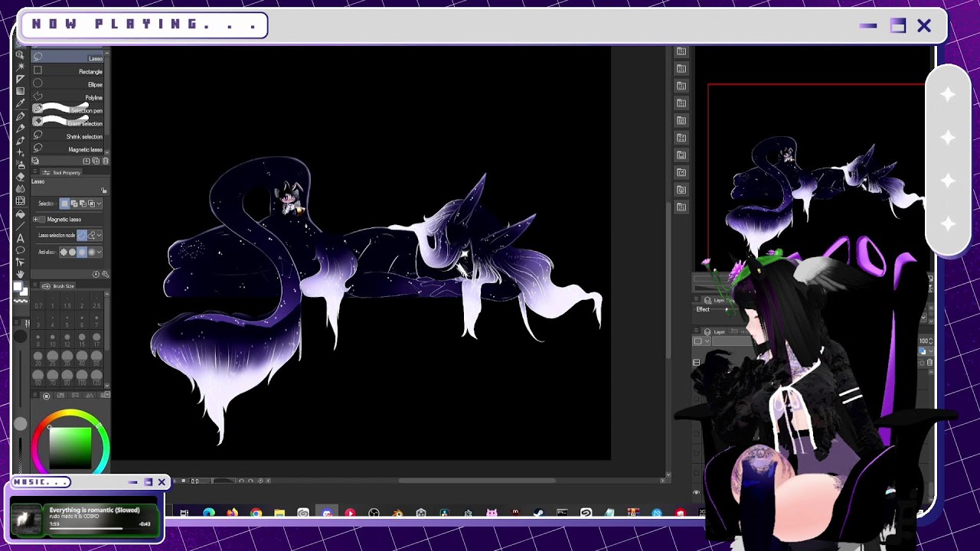Open Google Chrome from the taskbar
Screen dimensions: 980x551
click(256, 513)
